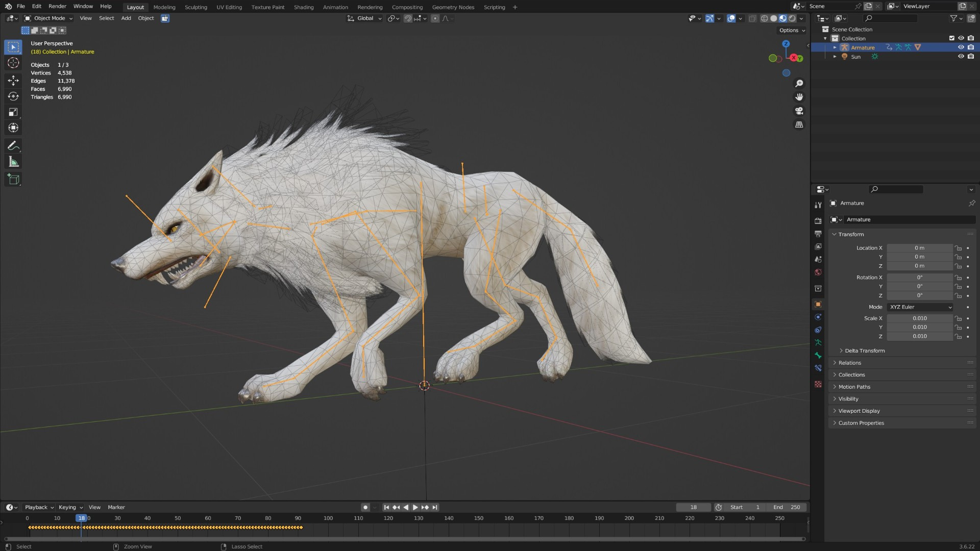Click the End frame 250 field
980x551 pixels.
[787, 507]
